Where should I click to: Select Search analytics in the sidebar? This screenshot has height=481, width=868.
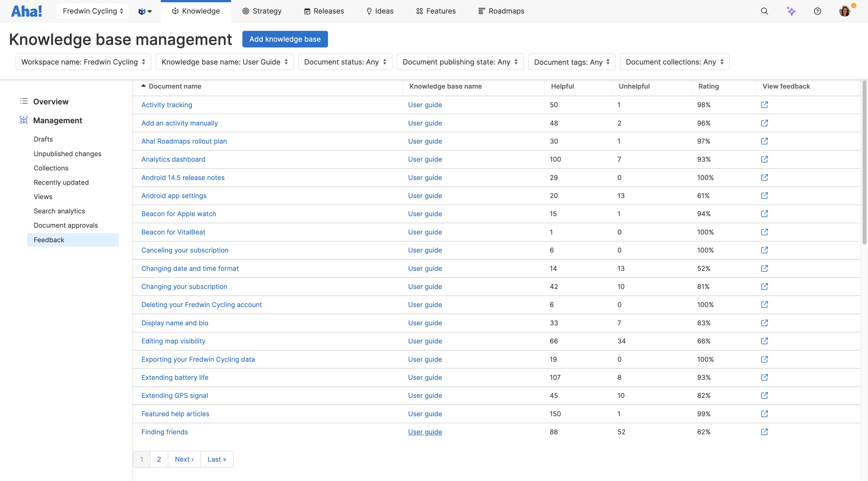coord(59,211)
